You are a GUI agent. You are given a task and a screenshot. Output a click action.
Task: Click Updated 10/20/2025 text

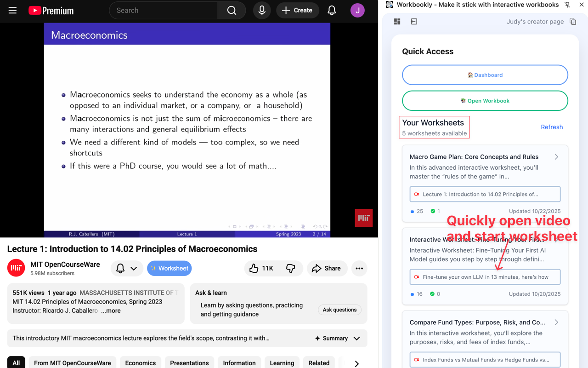(x=535, y=294)
